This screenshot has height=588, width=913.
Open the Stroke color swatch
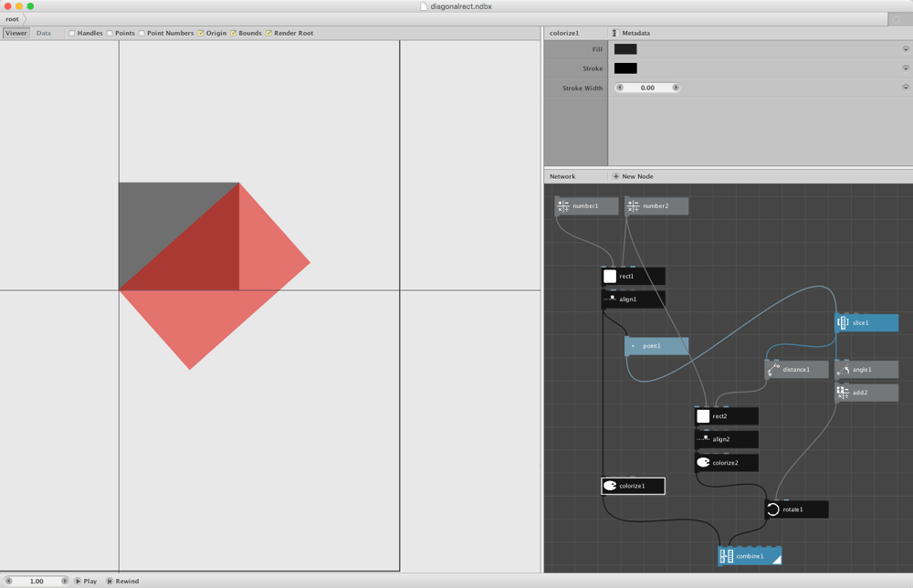pyautogui.click(x=625, y=68)
